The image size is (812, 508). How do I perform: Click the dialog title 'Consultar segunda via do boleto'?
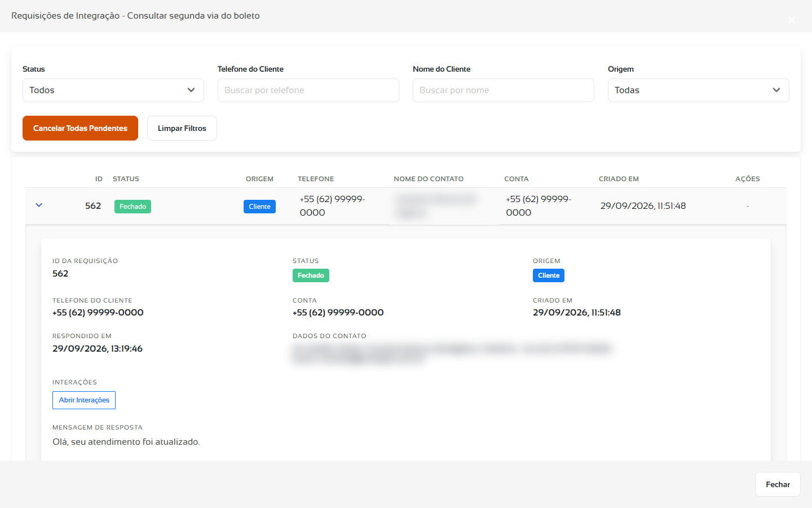[193, 16]
